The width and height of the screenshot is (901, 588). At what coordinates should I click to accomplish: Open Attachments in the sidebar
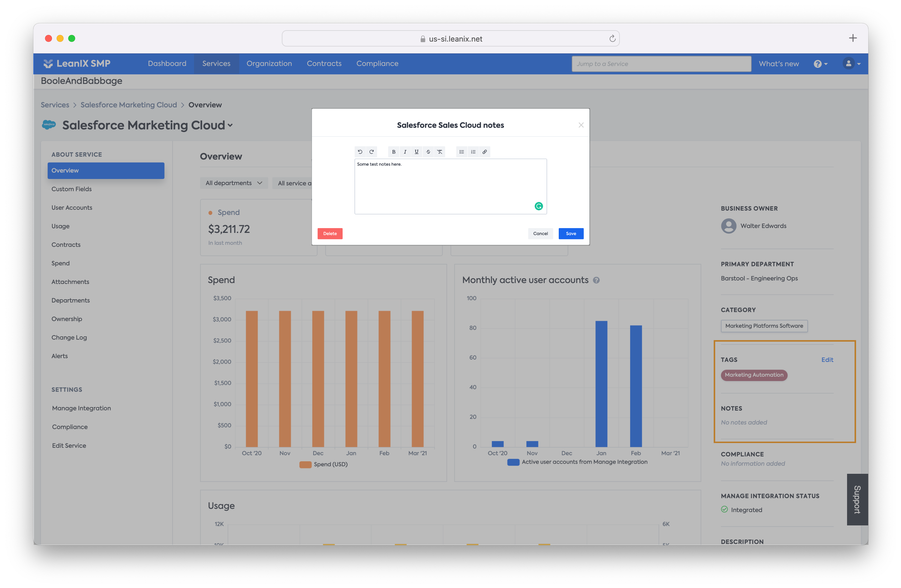[71, 282]
